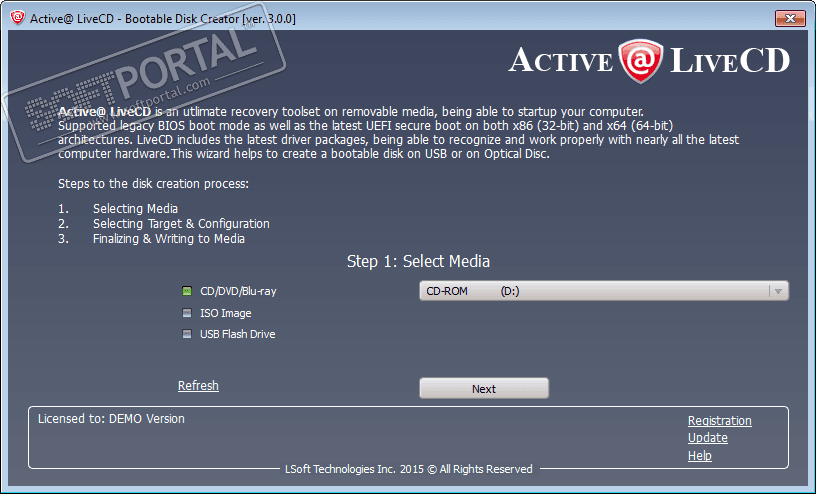The width and height of the screenshot is (816, 494).
Task: Click the 'Selecting Media' step text
Action: coord(135,209)
